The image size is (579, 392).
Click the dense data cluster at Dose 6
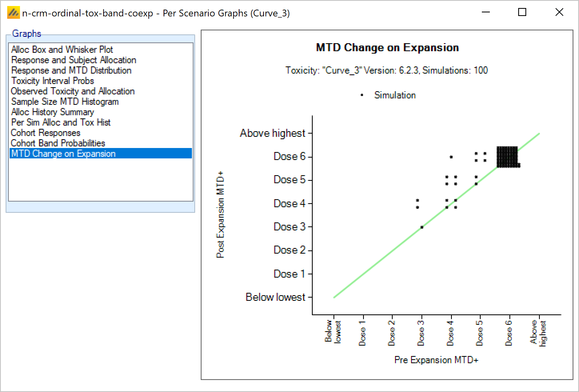(507, 157)
